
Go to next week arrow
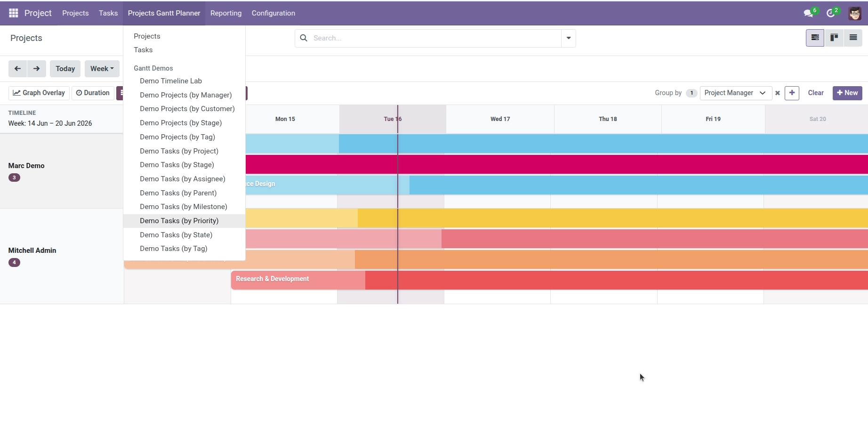37,69
